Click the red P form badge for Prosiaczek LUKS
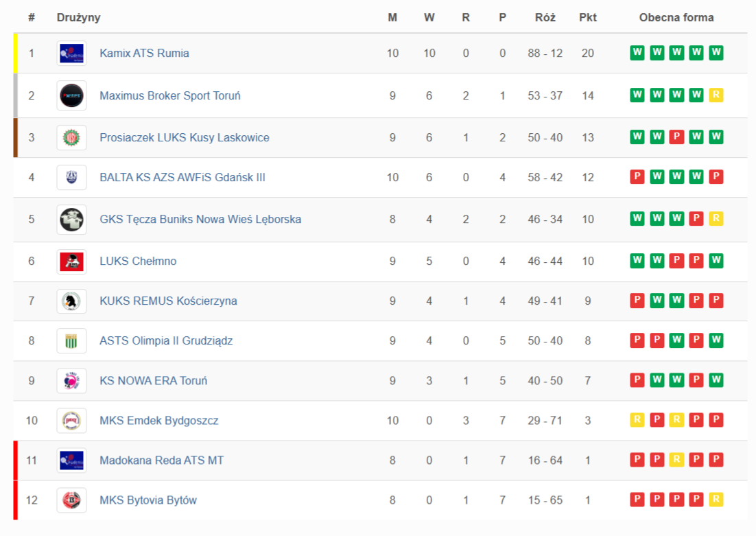The width and height of the screenshot is (756, 536). tap(676, 137)
